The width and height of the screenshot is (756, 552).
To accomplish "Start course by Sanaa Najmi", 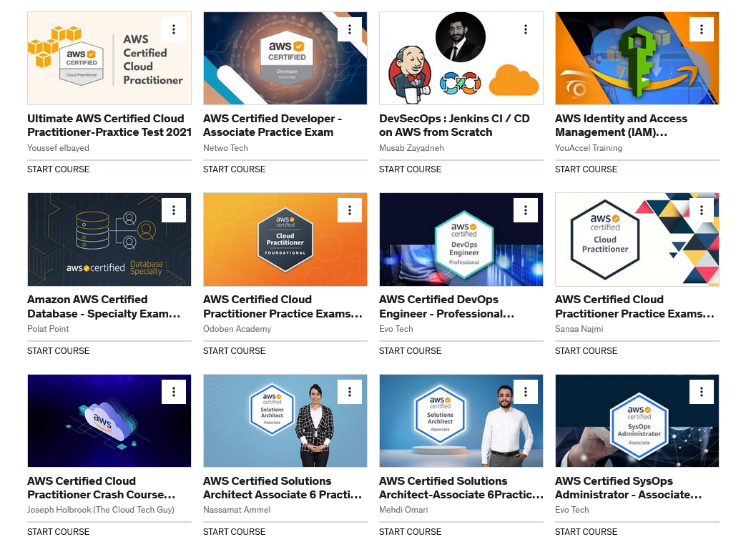I will point(586,351).
